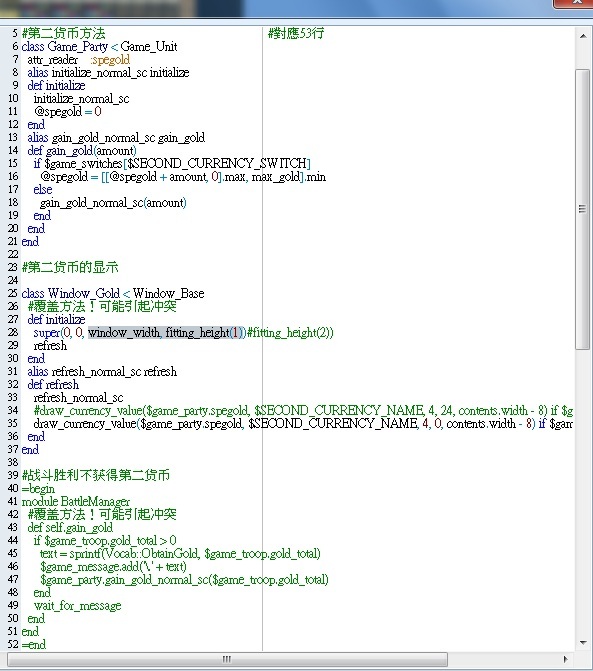Click 'def gain_gold(amount)' on line 14

(x=82, y=151)
